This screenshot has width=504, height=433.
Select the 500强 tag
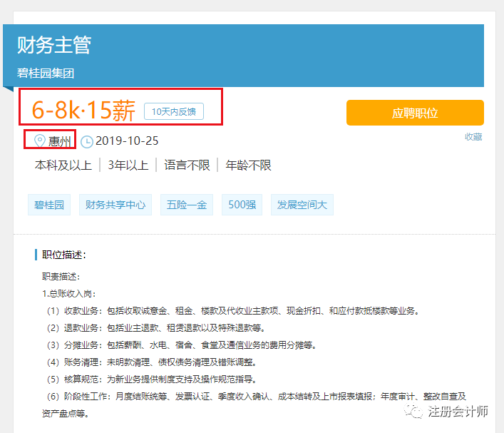tap(242, 205)
